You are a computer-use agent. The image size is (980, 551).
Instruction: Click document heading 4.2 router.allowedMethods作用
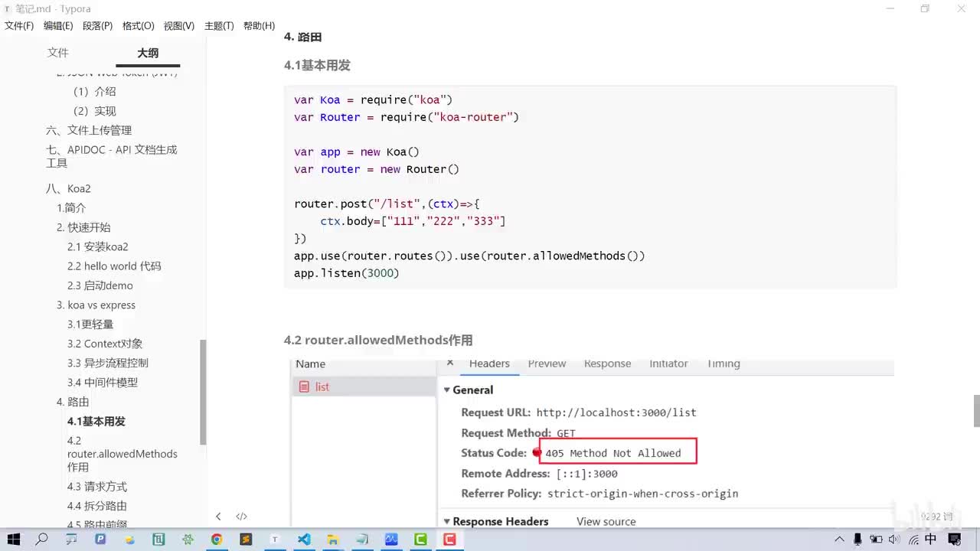(378, 341)
